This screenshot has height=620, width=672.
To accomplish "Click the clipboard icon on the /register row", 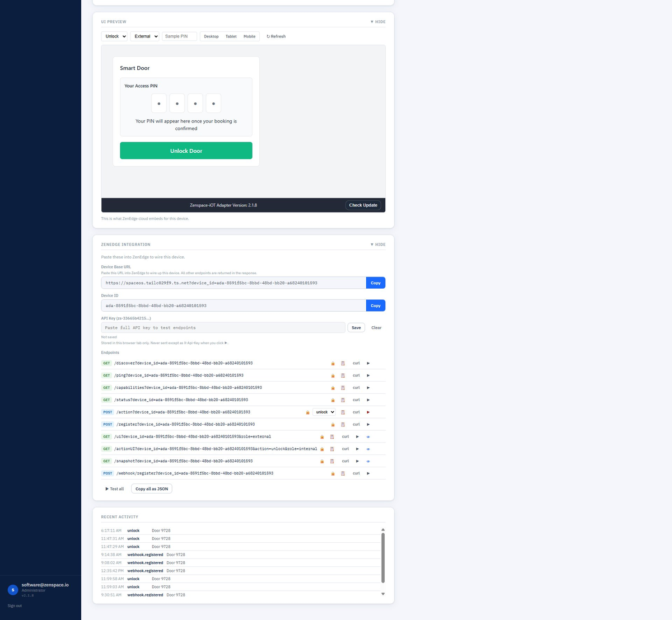I will click(x=343, y=424).
